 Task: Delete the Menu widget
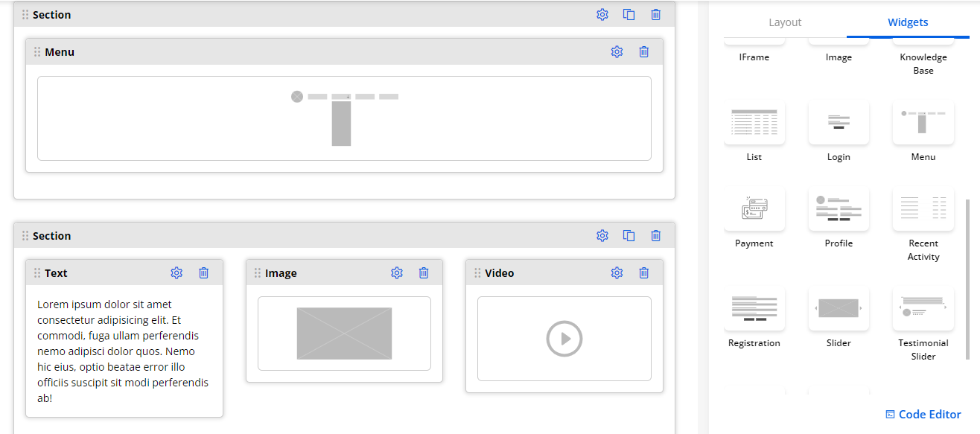click(x=644, y=52)
